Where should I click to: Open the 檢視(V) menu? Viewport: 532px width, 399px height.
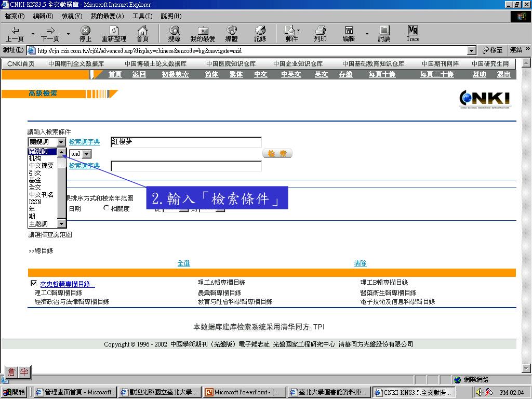[72, 16]
